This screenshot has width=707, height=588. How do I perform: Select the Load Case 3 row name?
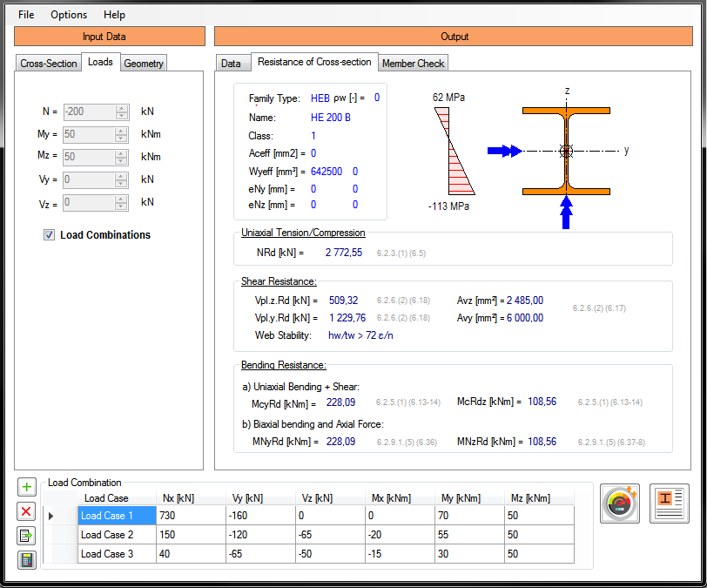117,554
